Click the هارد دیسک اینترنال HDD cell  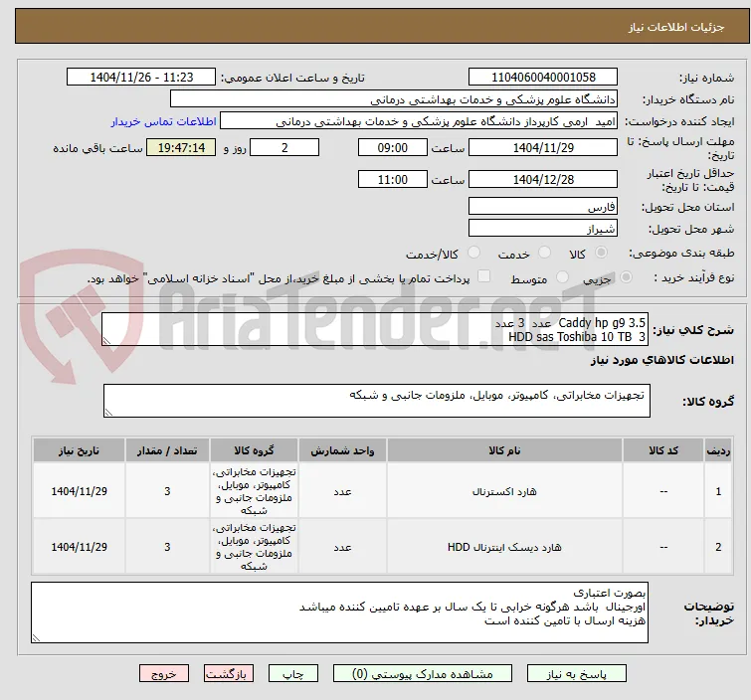[x=504, y=547]
